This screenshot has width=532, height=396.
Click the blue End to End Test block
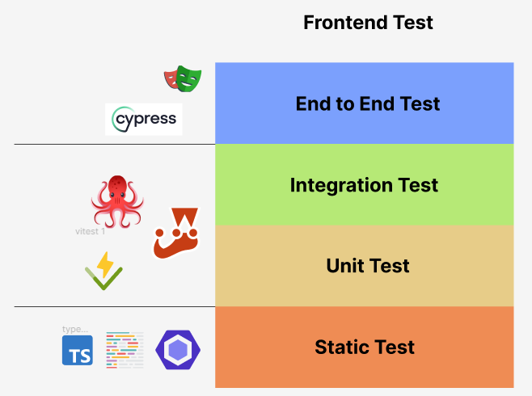(365, 103)
